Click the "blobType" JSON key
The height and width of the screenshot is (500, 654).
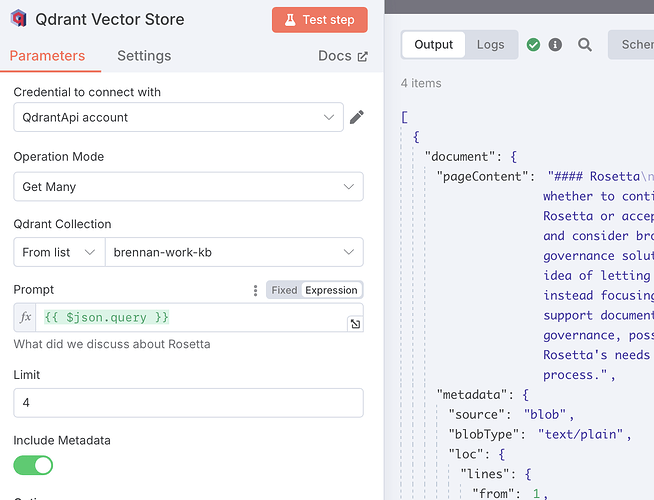tap(486, 434)
